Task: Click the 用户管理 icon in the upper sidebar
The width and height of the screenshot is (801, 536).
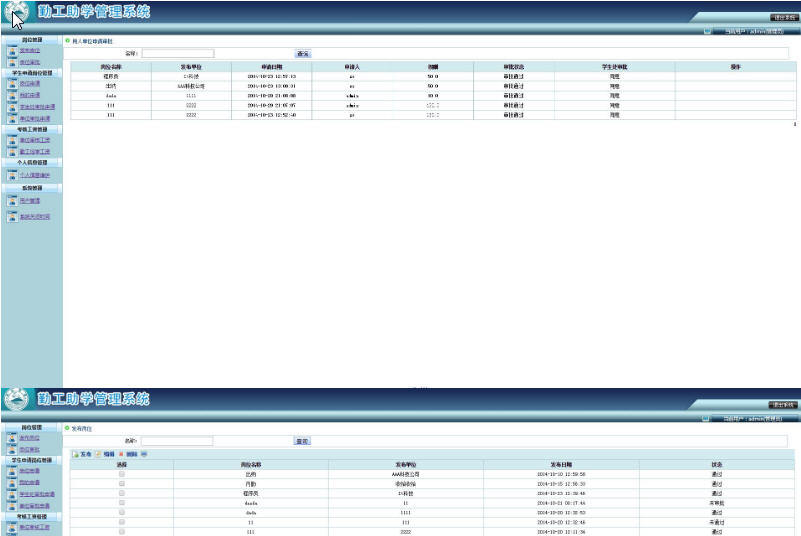Action: coord(12,201)
